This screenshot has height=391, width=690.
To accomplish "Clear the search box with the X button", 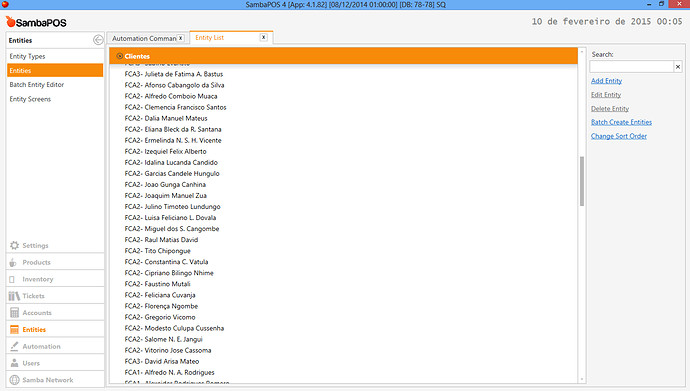I will click(678, 67).
